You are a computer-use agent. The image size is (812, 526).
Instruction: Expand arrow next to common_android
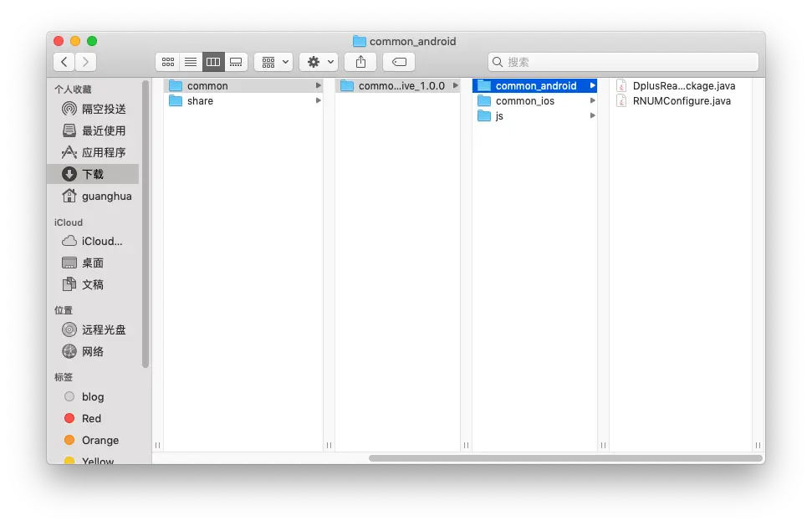592,85
